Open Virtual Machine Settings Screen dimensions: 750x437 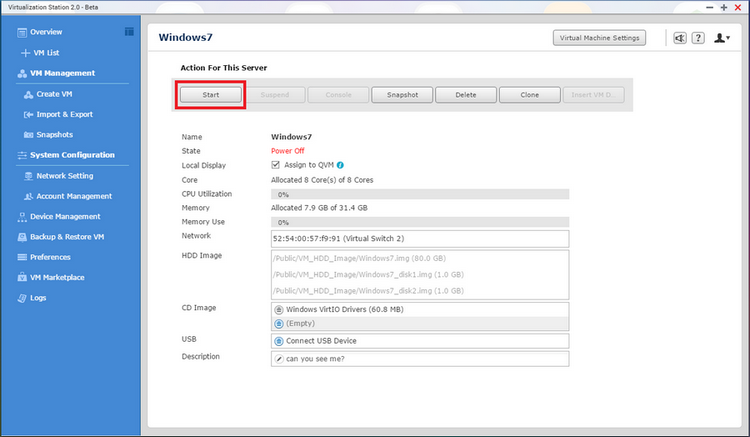point(599,38)
